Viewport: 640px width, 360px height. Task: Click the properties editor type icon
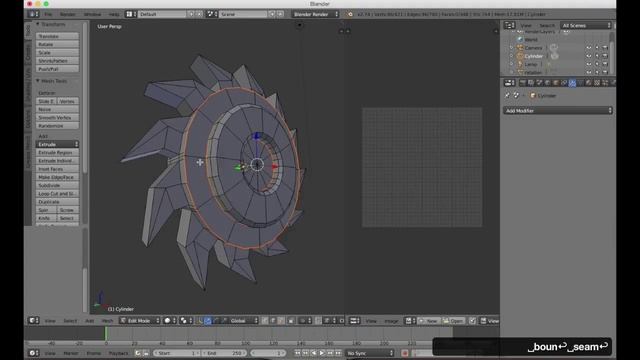(509, 83)
